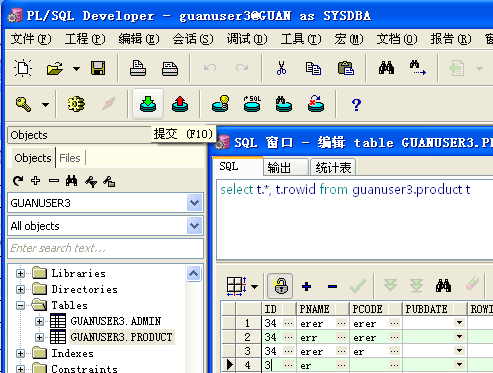Open the 调试(D) menu

tap(247, 39)
